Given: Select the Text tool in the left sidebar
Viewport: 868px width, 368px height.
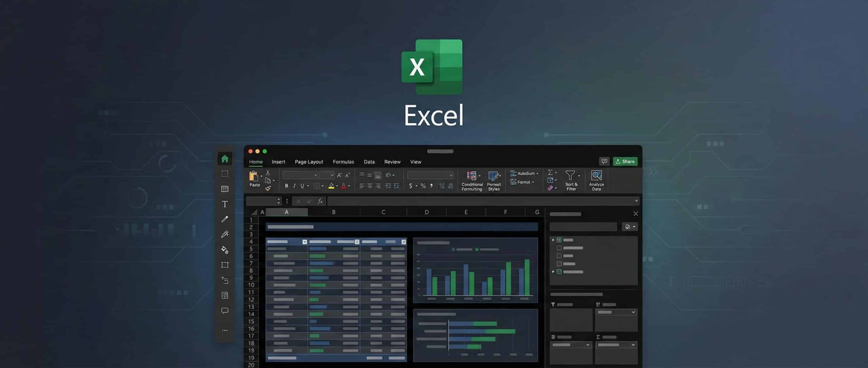Looking at the screenshot, I should (224, 204).
